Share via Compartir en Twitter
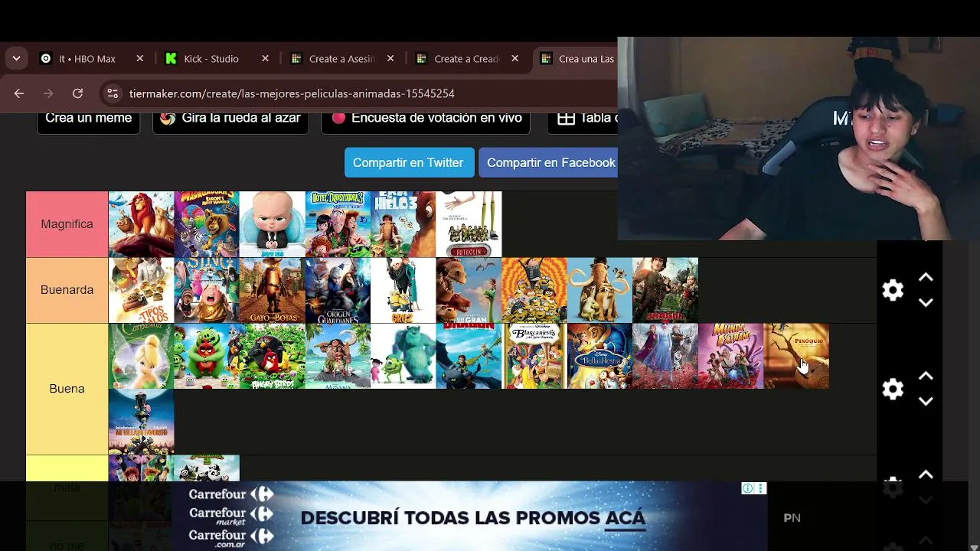Image resolution: width=980 pixels, height=551 pixels. point(409,162)
